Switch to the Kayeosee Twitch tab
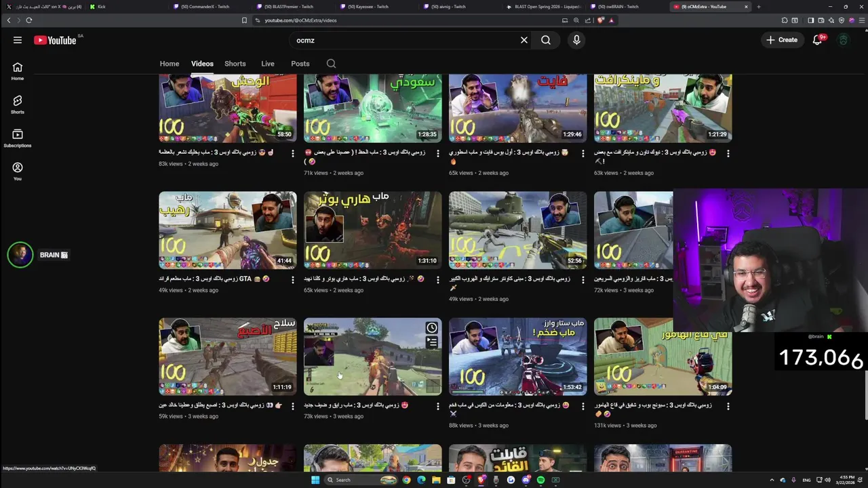Screen dimensions: 868x488 tap(377, 7)
